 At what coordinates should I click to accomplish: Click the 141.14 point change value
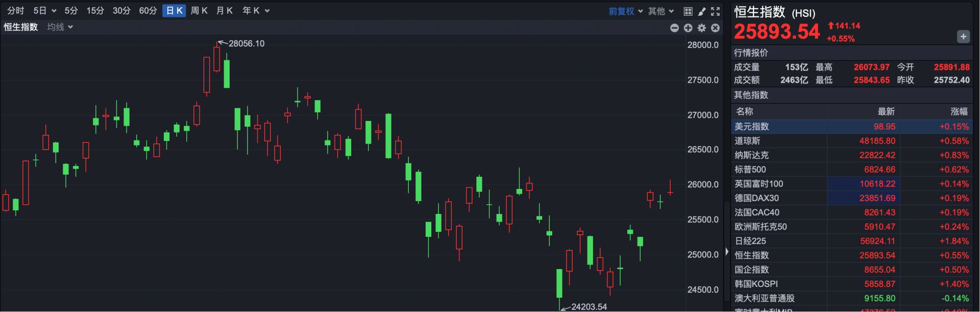point(847,26)
